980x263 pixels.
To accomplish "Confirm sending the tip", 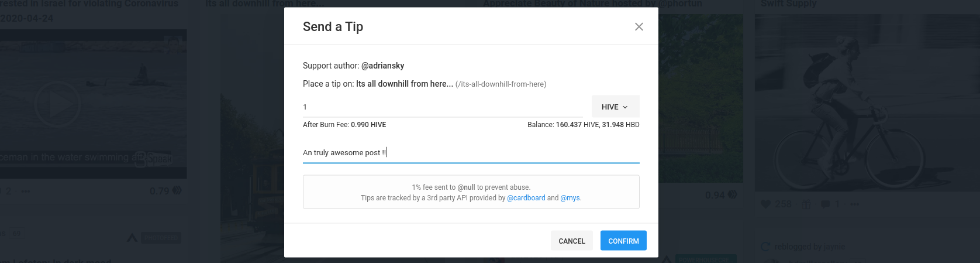I will [623, 241].
